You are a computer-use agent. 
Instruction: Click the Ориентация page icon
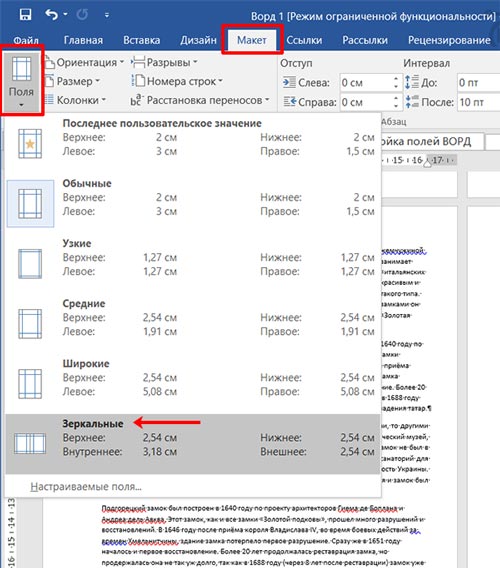(50, 62)
